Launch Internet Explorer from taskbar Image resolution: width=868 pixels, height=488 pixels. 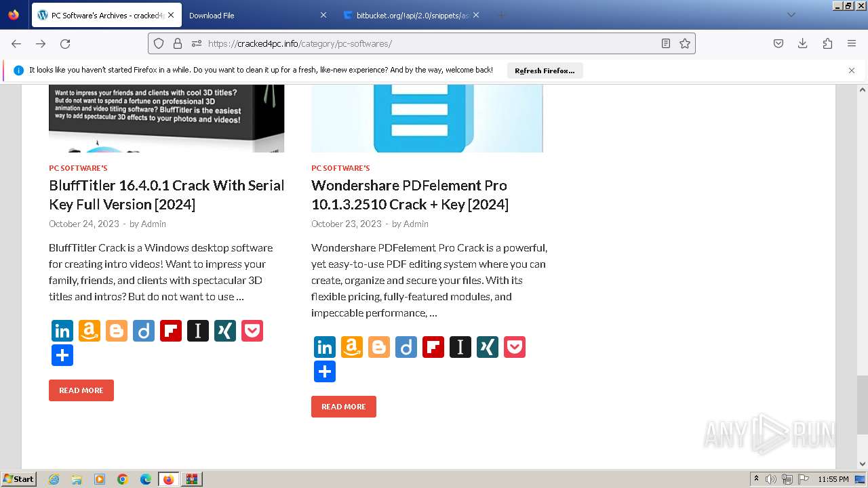click(x=54, y=479)
